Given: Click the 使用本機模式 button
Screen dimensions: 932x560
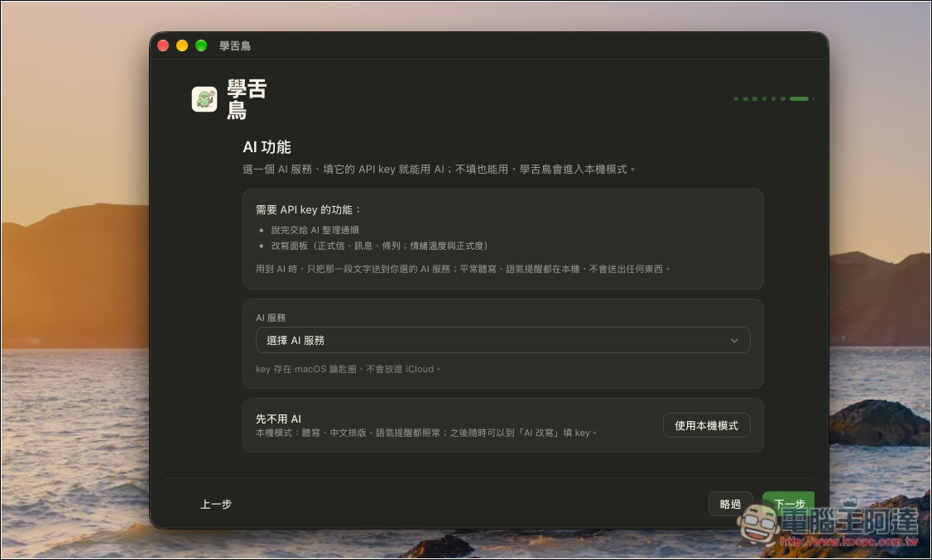Looking at the screenshot, I should click(x=706, y=425).
